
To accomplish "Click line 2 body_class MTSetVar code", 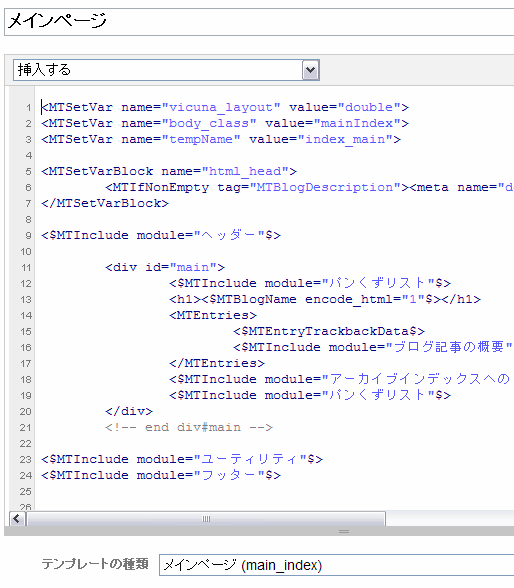I will point(225,123).
